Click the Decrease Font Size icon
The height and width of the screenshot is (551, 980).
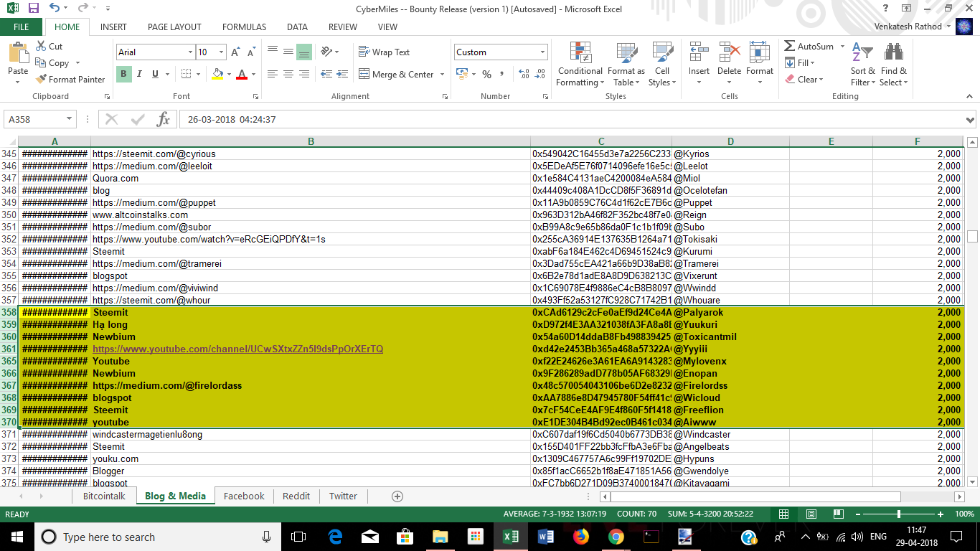point(251,52)
